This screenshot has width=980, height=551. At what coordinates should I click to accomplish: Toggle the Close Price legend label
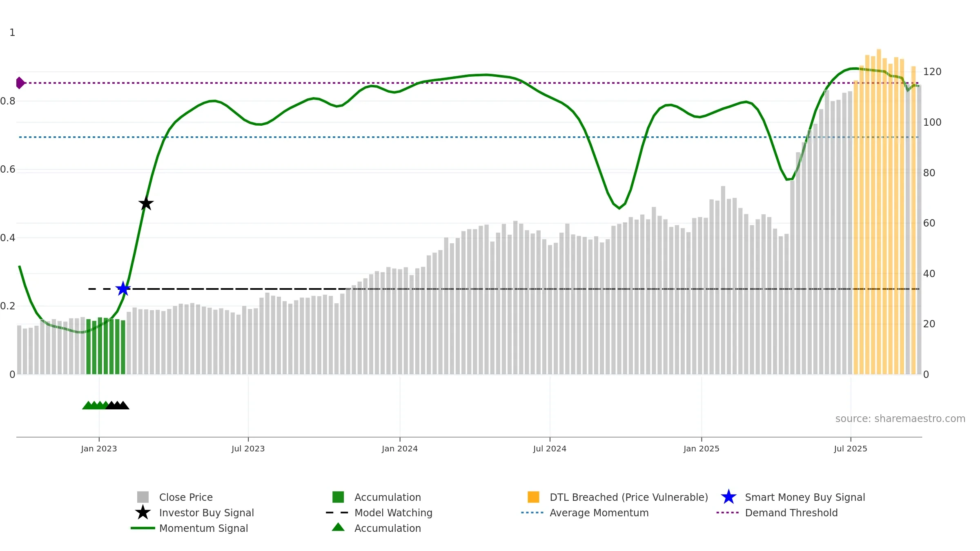186,497
